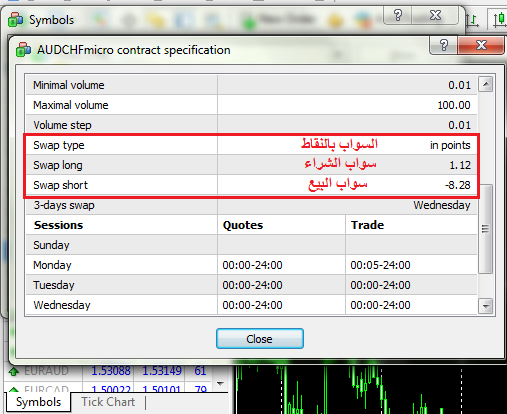Select the Monday sessions row
This screenshot has height=414, width=507.
click(251, 265)
